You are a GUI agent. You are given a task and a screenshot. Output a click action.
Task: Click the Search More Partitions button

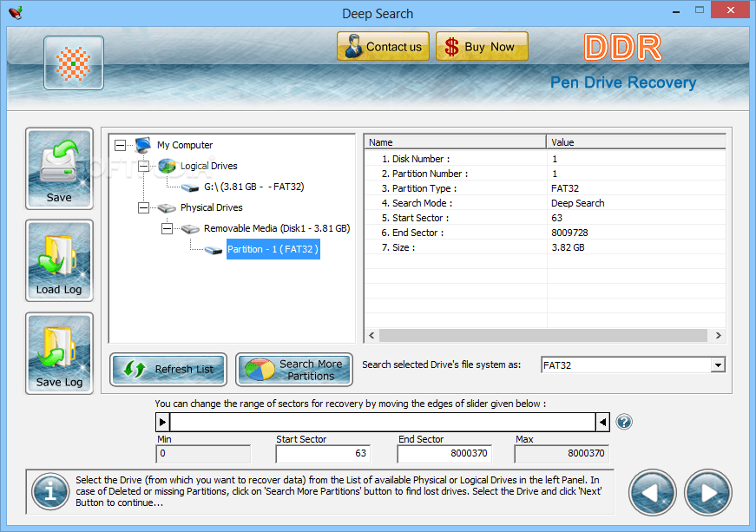pyautogui.click(x=293, y=369)
